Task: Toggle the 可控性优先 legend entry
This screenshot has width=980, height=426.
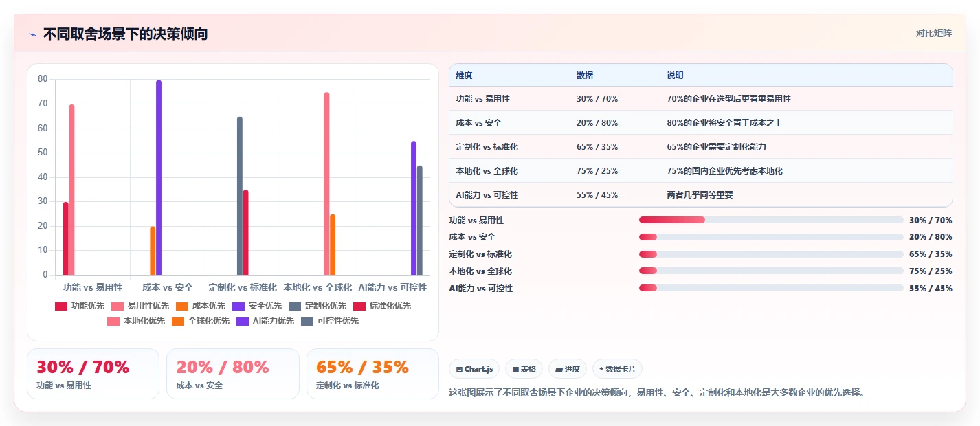Action: [330, 321]
